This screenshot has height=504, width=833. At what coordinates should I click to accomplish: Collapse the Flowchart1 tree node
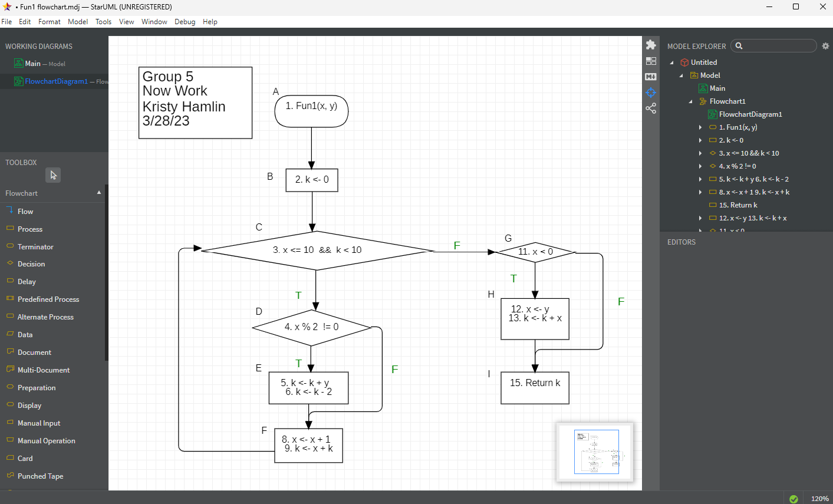[x=690, y=101]
